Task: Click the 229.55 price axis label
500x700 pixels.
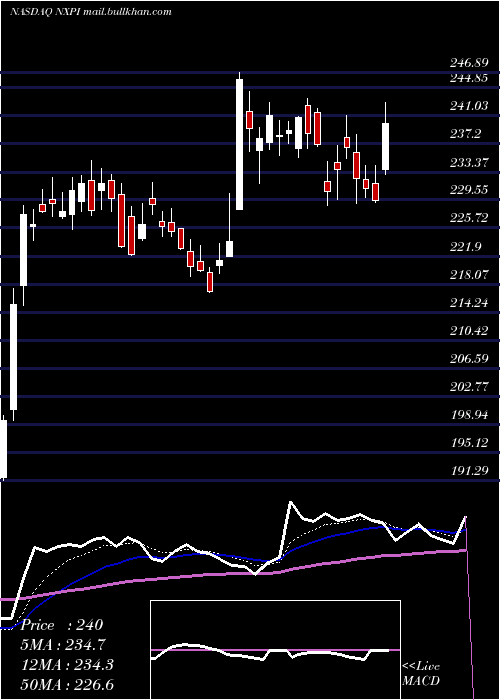Action: (468, 191)
